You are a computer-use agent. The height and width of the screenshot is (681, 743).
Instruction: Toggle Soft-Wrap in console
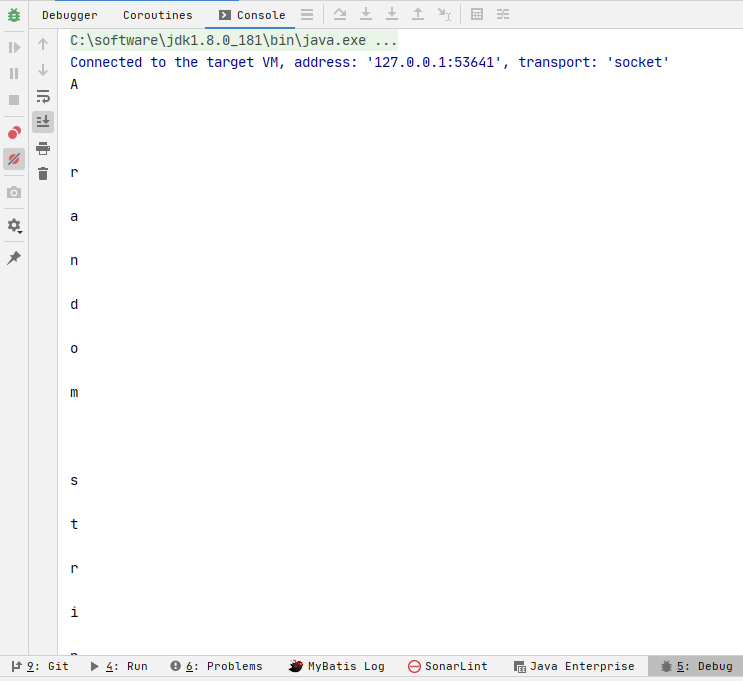(43, 97)
